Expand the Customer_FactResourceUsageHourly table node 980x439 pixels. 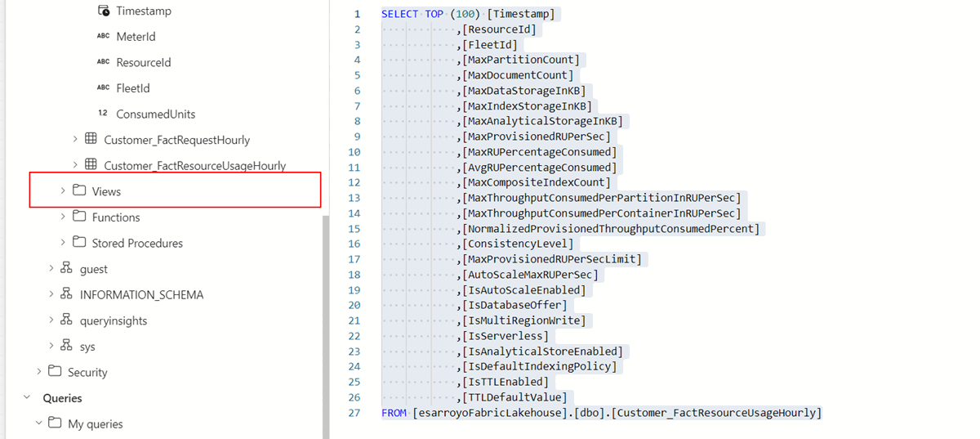(x=75, y=165)
